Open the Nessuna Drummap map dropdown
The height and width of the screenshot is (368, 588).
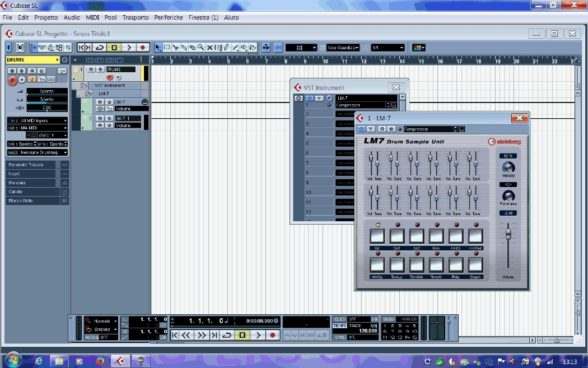38,152
